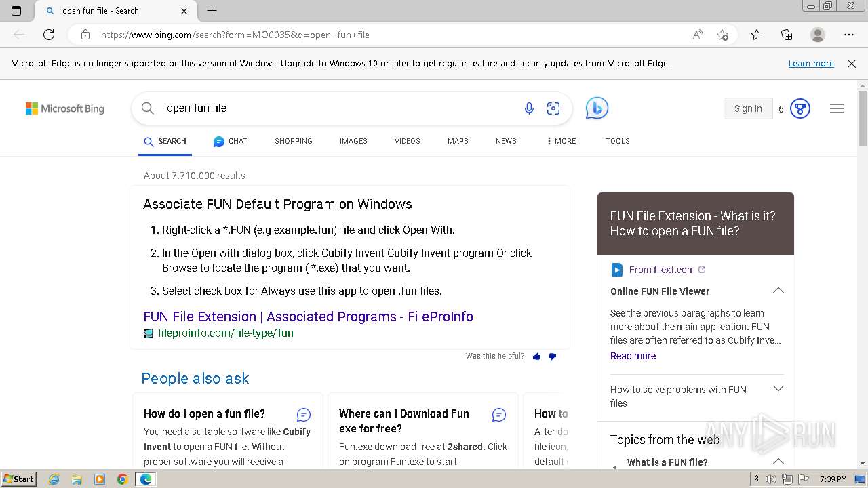Expand the MORE dropdown menu
Image resolution: width=868 pixels, height=488 pixels.
point(561,141)
